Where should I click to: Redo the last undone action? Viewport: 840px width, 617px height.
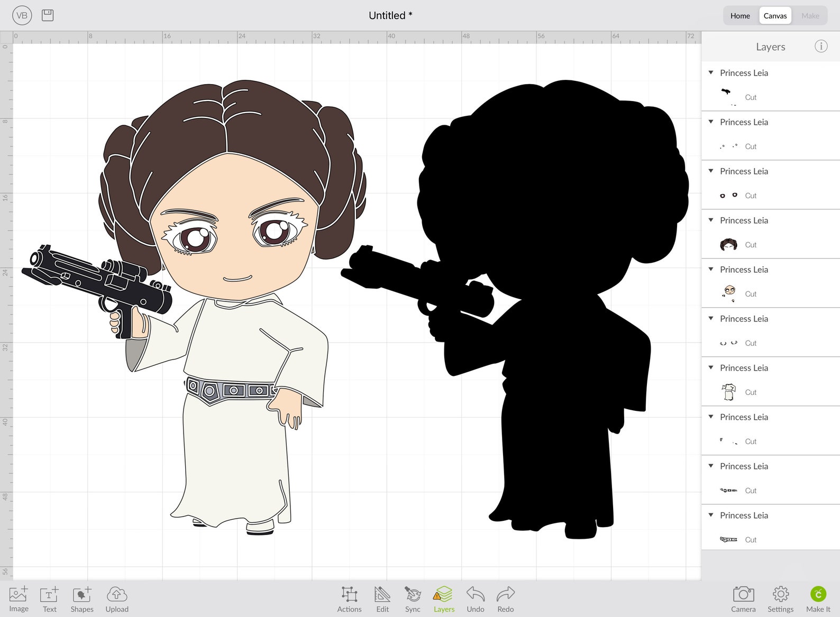click(506, 599)
